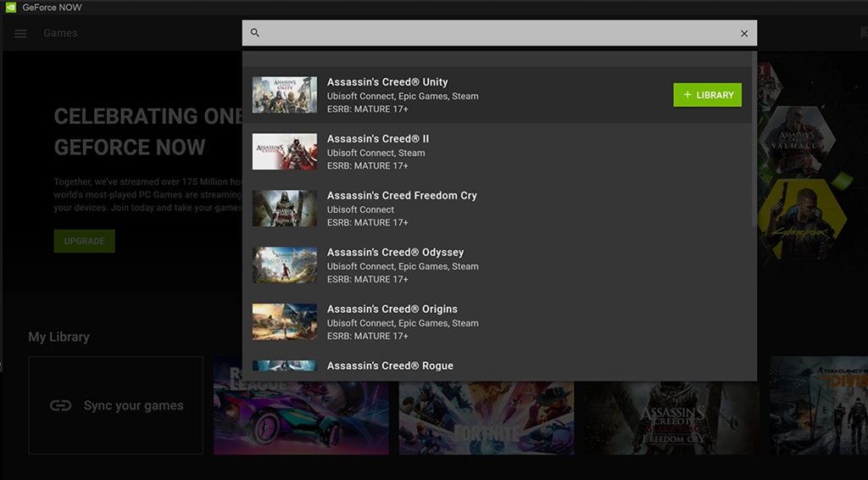Screen dimensions: 868x480
Task: Select the title Assassin's Creed® II
Action: click(377, 139)
